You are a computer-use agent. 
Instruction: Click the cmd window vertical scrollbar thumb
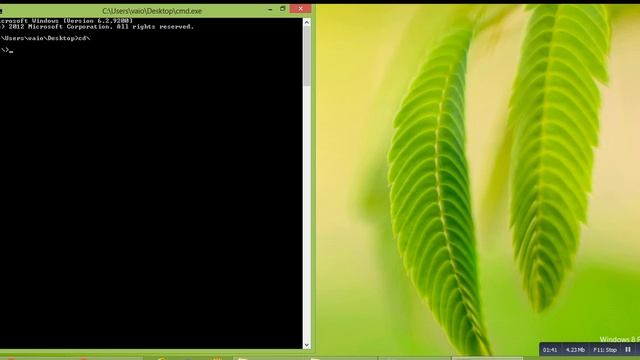[307, 56]
